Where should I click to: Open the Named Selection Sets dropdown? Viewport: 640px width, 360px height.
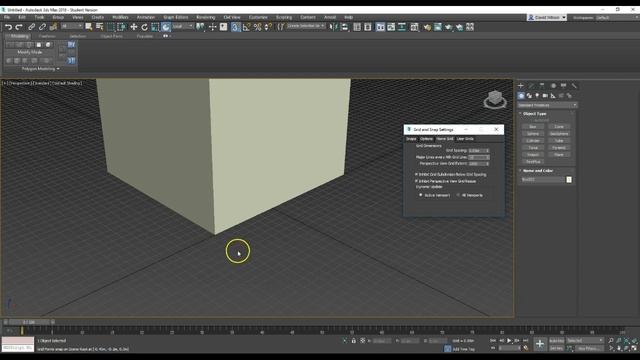[306, 26]
